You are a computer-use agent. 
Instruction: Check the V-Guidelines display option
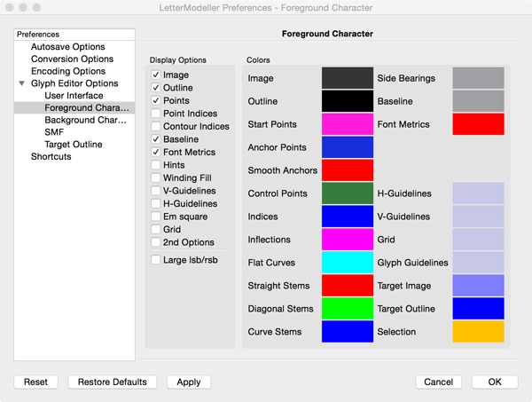pos(156,191)
